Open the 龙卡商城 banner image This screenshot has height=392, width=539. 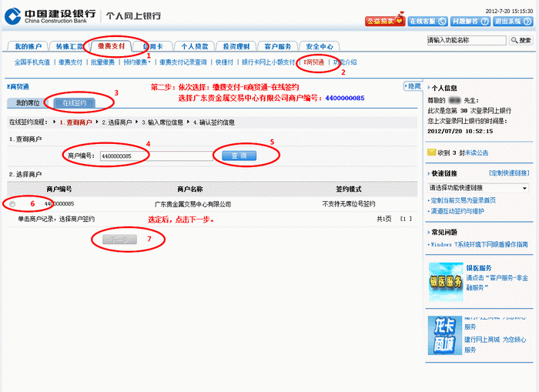tap(444, 334)
